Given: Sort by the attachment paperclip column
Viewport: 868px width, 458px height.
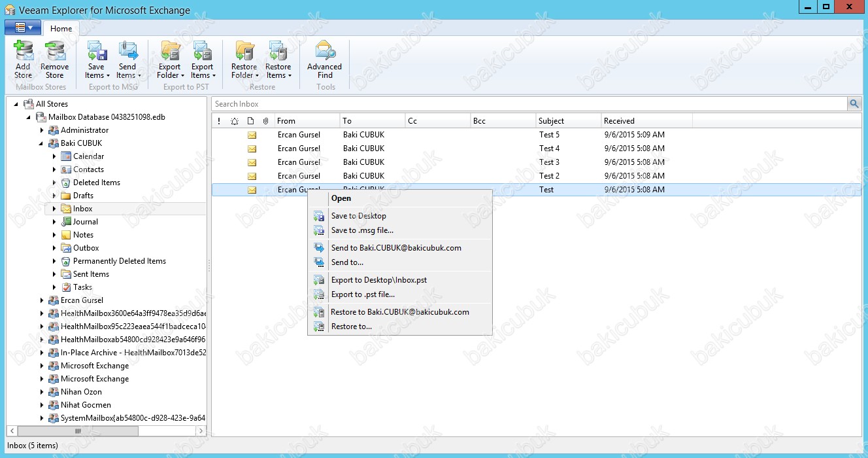Looking at the screenshot, I should (x=266, y=121).
